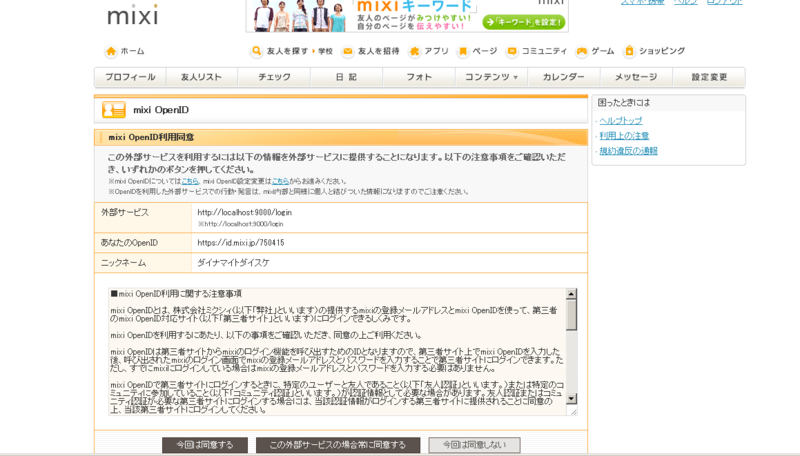Click the envelope icon for 友人を招待
Viewport: 800px width, 456px height.
[347, 51]
